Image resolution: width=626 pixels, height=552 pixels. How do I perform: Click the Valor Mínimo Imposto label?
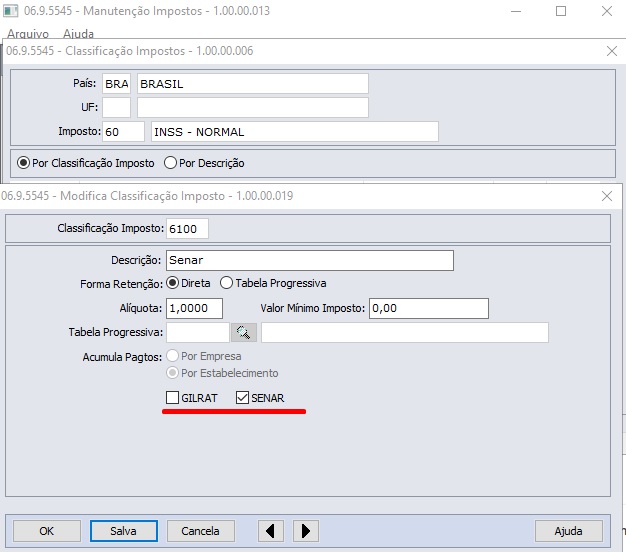point(313,308)
